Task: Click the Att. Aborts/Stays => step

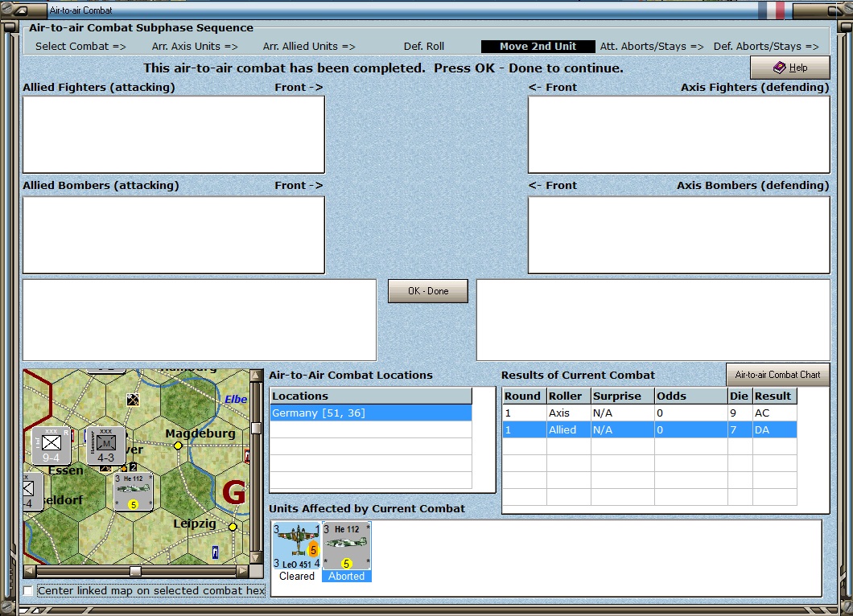Action: coord(652,47)
